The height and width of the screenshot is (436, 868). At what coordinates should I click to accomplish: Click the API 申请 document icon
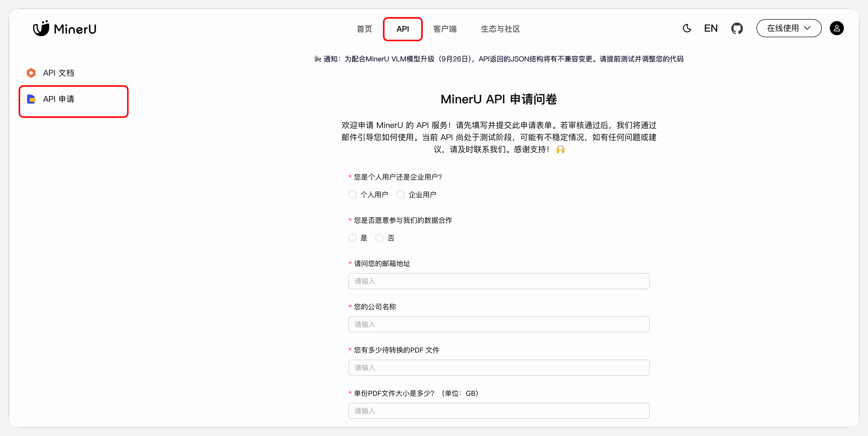tap(31, 99)
